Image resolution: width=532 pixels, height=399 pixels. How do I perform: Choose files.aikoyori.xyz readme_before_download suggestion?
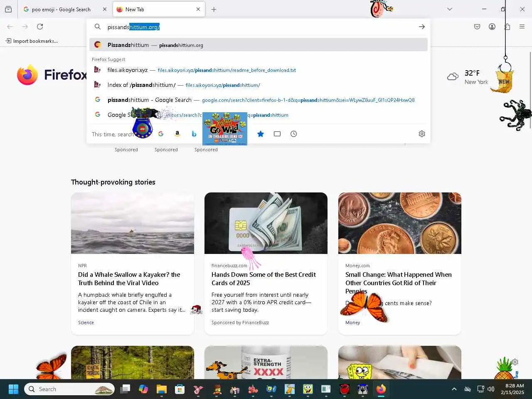point(259,70)
